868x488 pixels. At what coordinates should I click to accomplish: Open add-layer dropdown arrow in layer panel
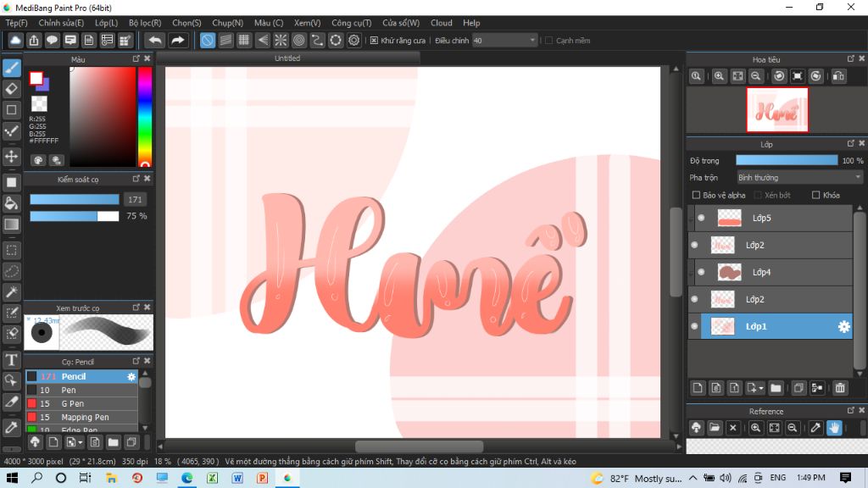(761, 388)
